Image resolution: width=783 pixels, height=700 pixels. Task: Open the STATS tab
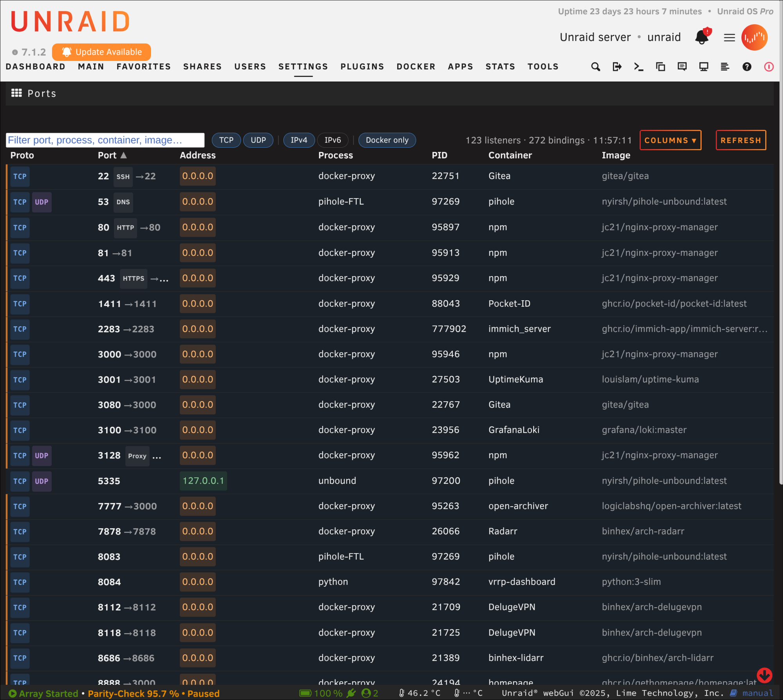click(500, 67)
